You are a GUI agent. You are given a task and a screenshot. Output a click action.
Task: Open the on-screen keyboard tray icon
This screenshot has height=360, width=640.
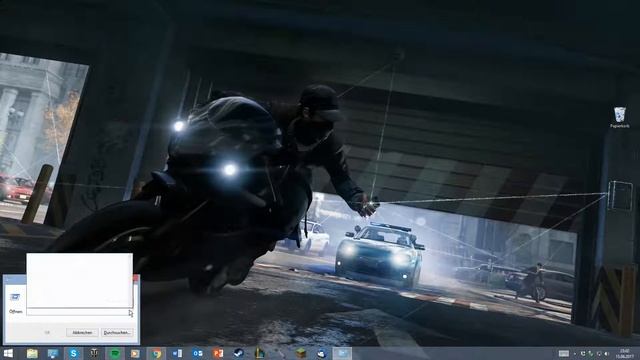(564, 353)
